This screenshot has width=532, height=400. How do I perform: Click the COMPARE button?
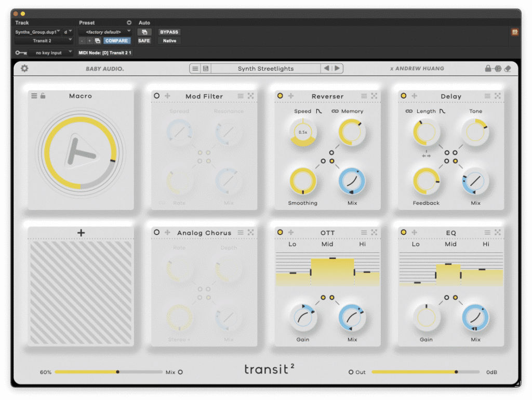(116, 41)
